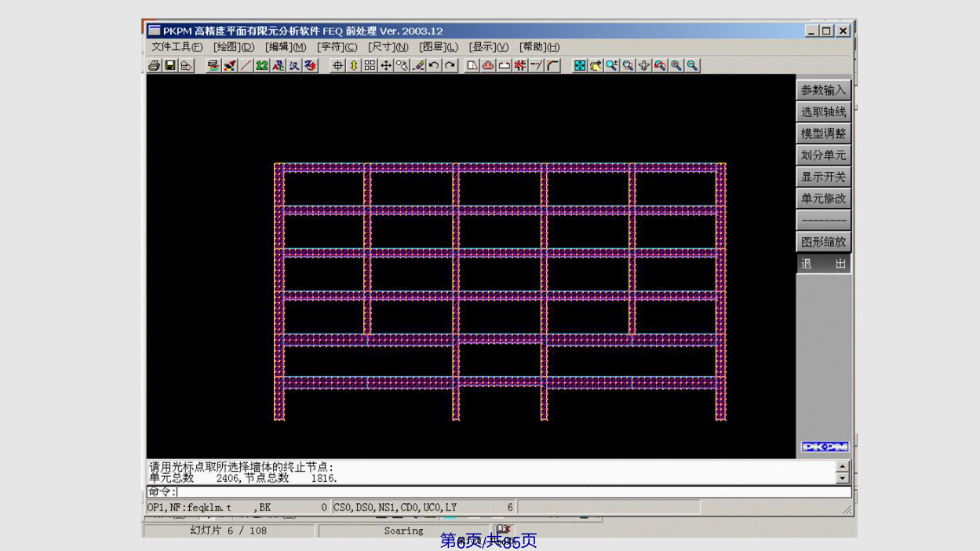Viewport: 980px width, 551px height.
Task: Click the green '12' number text icon
Action: click(x=262, y=66)
